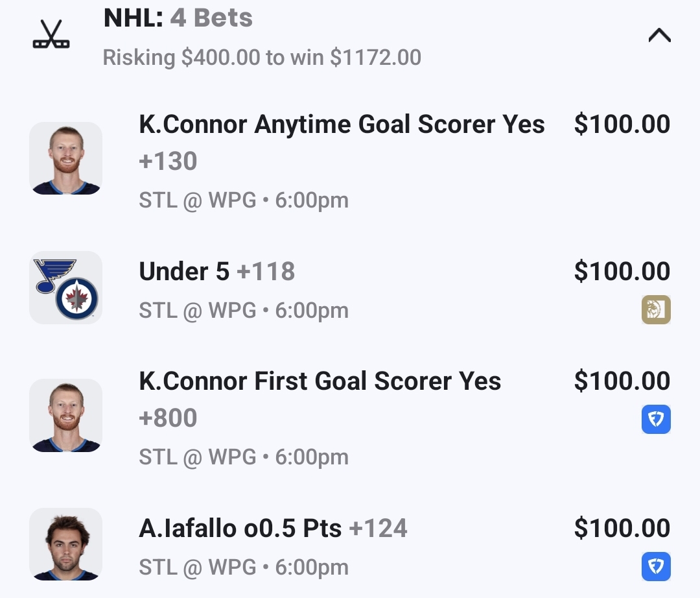Viewport: 700px width, 598px height.
Task: Click the hockey sticks NHL icon
Action: click(x=51, y=34)
